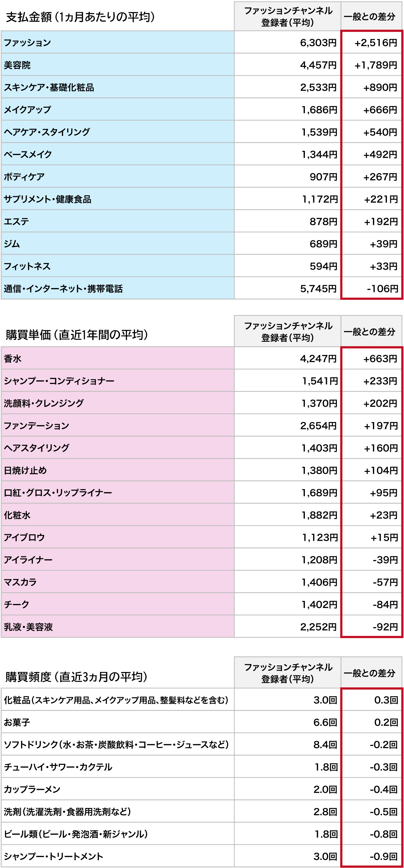
Task: Select the ビール類 row label
Action: [x=76, y=834]
